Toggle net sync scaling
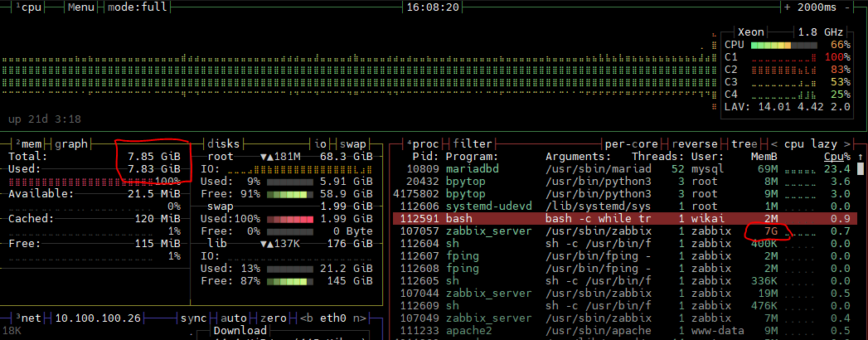This screenshot has height=340, width=868. [x=194, y=318]
